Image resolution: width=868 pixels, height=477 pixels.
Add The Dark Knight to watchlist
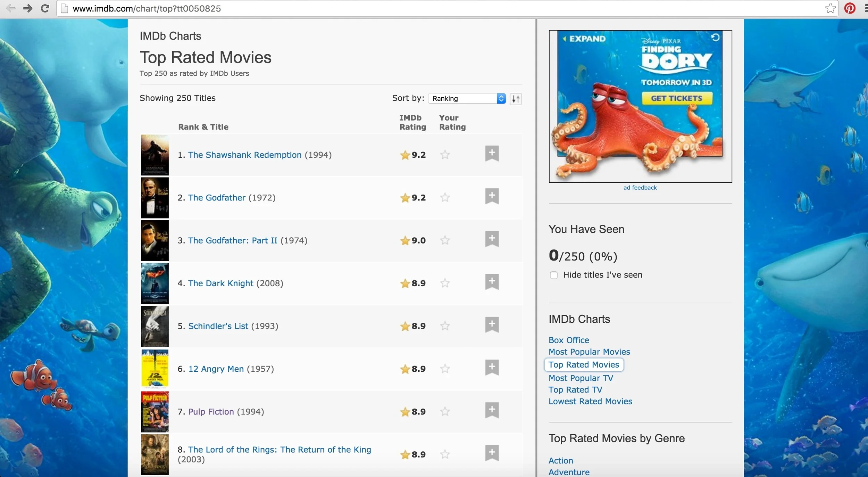[x=492, y=282]
